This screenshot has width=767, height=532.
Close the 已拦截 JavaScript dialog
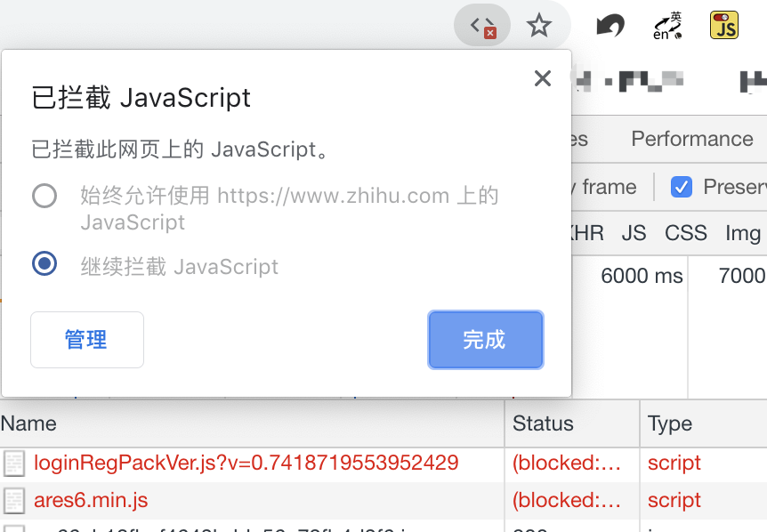click(x=542, y=78)
